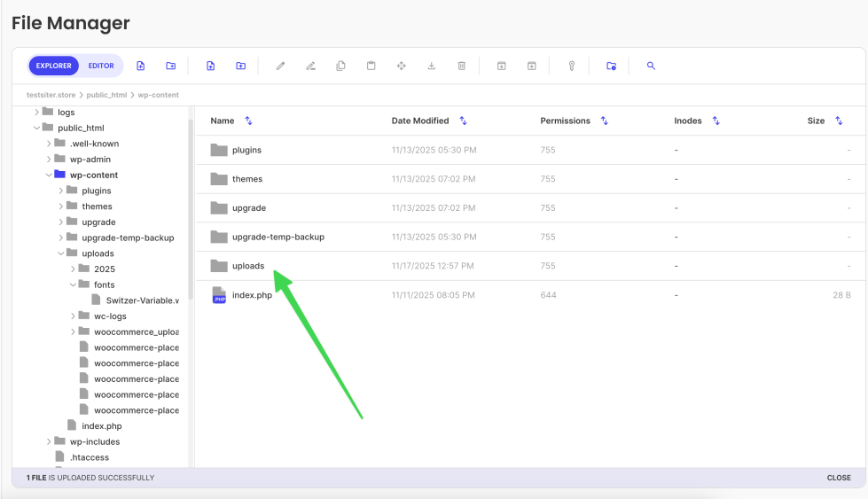Collapse the wp-content folder in tree
Viewport: 868px width, 499px height.
[x=49, y=175]
